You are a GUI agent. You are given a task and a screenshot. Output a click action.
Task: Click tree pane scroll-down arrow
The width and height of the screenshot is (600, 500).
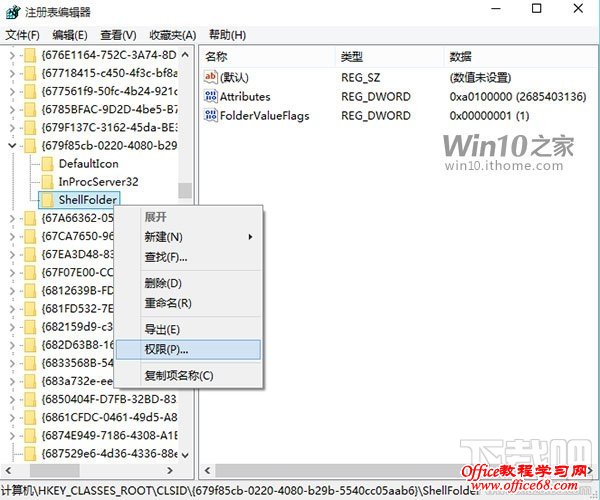point(185,455)
